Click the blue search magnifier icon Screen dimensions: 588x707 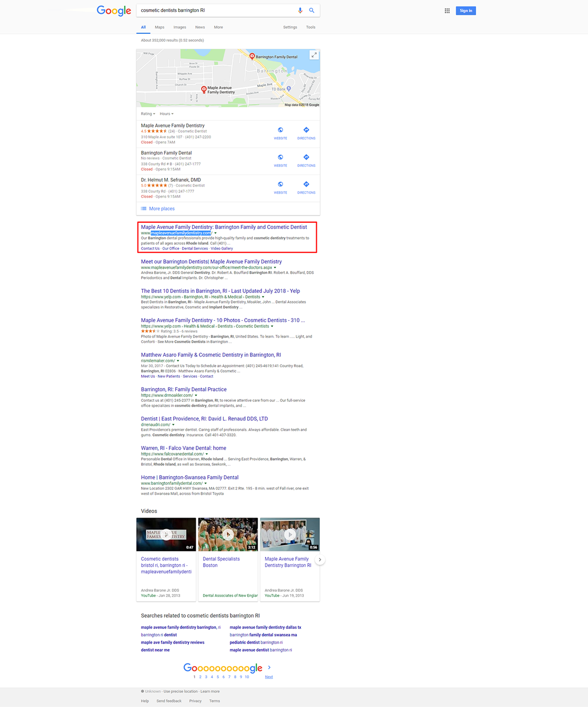312,10
